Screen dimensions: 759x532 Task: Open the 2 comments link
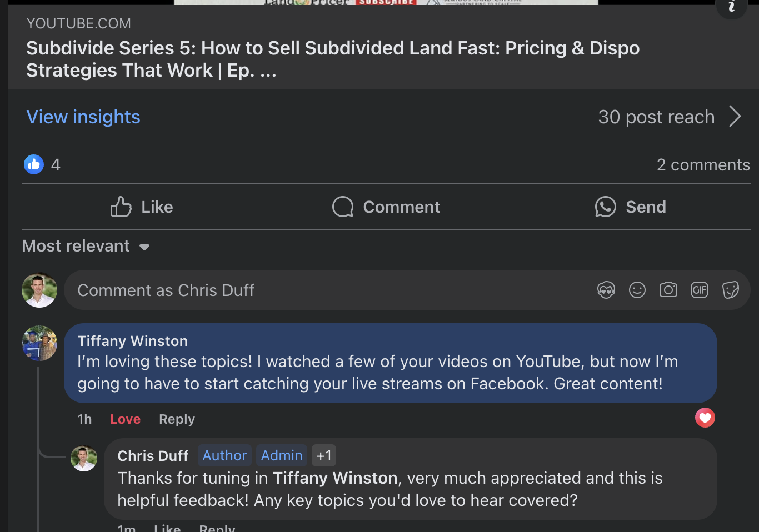703,165
